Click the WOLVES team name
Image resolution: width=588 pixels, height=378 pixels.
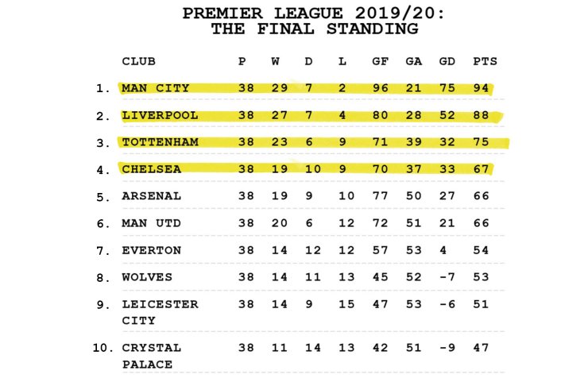click(147, 277)
